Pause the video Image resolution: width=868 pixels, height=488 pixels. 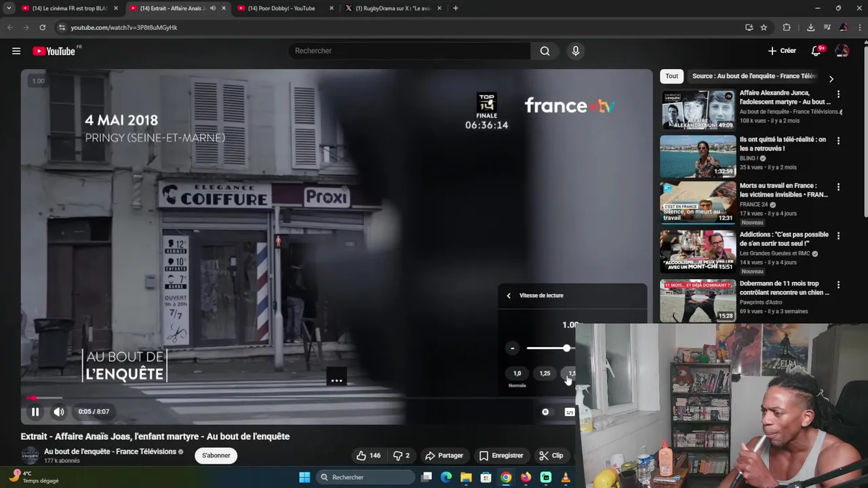pos(35,411)
